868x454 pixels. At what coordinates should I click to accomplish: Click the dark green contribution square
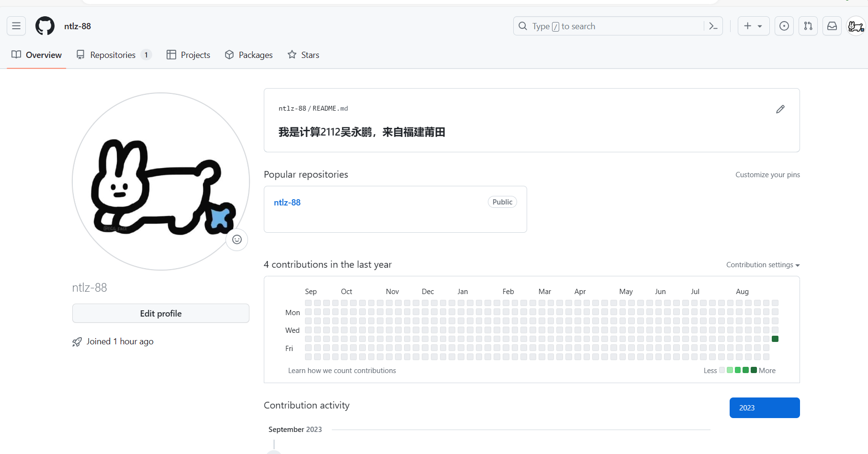click(775, 339)
